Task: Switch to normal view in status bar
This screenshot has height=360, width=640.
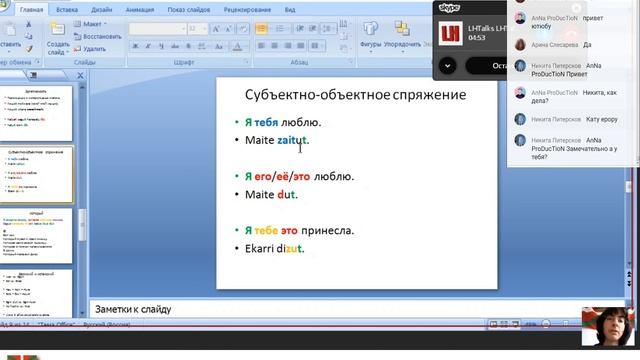Action: click(x=493, y=324)
